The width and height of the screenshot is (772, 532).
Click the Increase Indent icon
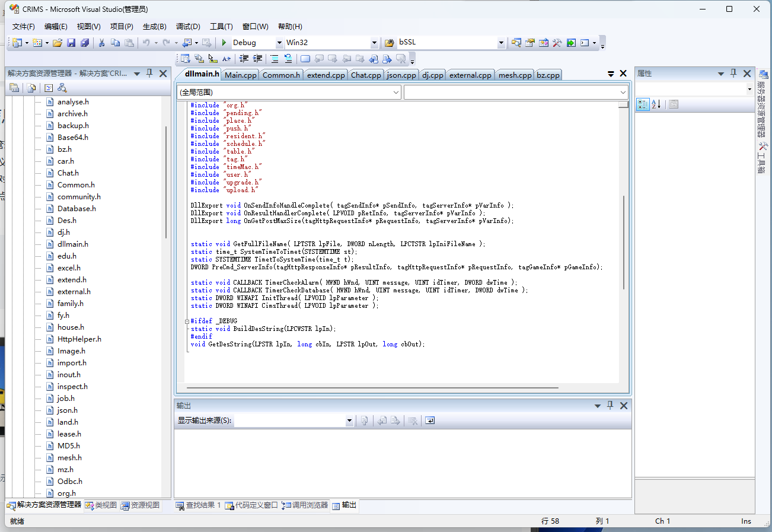(x=257, y=59)
